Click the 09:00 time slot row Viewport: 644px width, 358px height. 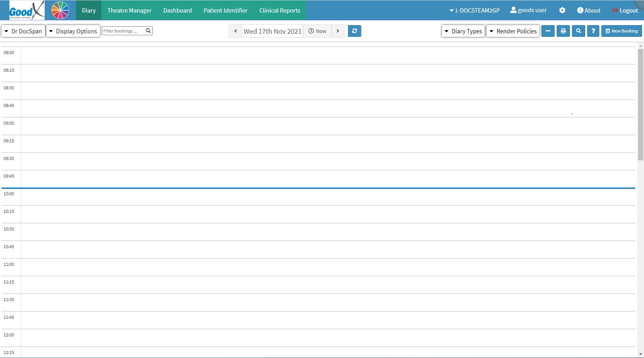(327, 126)
